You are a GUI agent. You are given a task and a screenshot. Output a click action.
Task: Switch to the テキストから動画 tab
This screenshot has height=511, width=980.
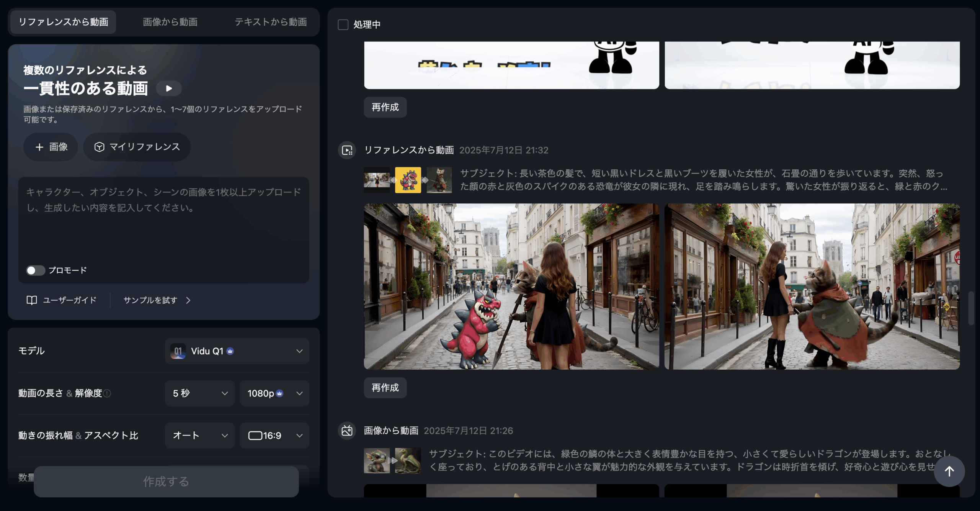point(271,22)
